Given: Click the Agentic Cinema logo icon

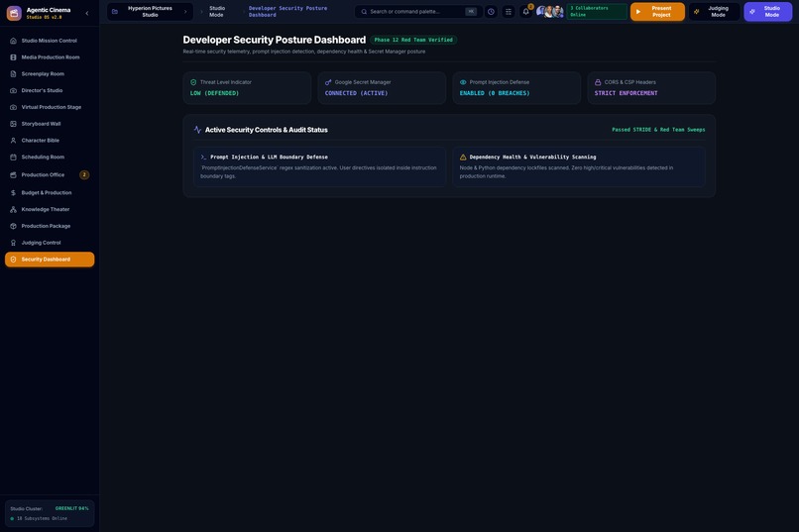Looking at the screenshot, I should click(14, 13).
